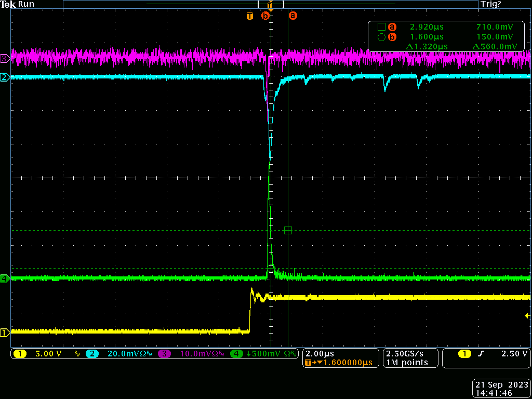Select cursor a marker above the graticule

click(x=293, y=16)
